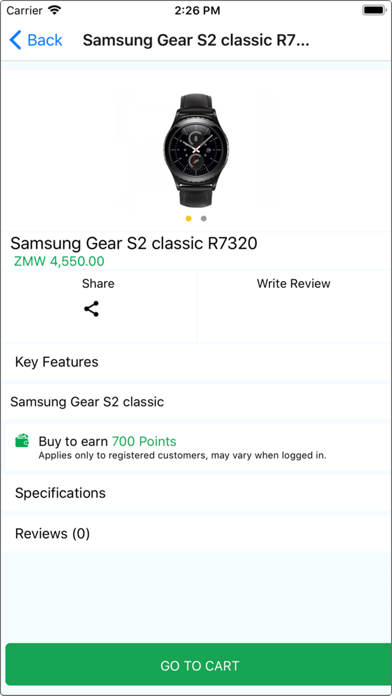Tap the blue Back chevron arrow
Image resolution: width=392 pixels, height=696 pixels.
(x=15, y=40)
